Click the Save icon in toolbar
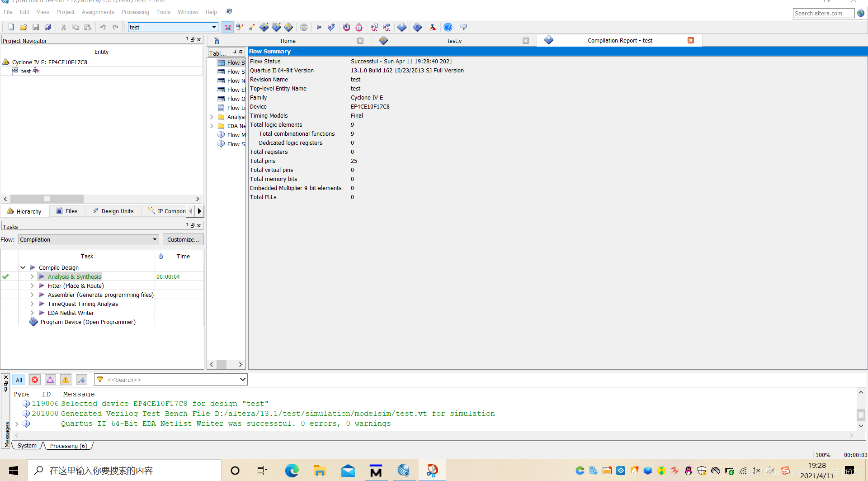868x481 pixels. pyautogui.click(x=36, y=27)
